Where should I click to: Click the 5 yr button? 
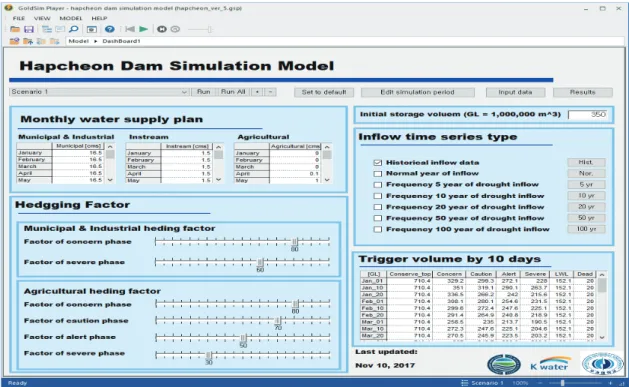pos(586,184)
